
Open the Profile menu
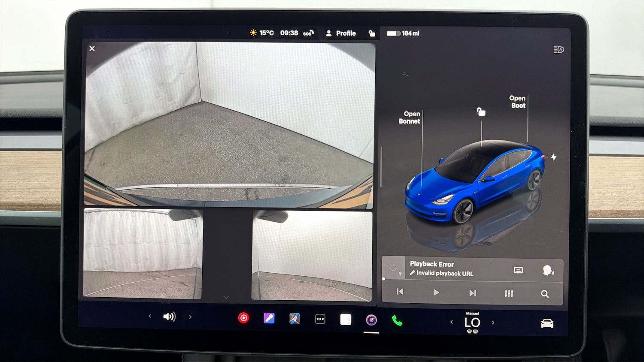pyautogui.click(x=340, y=33)
